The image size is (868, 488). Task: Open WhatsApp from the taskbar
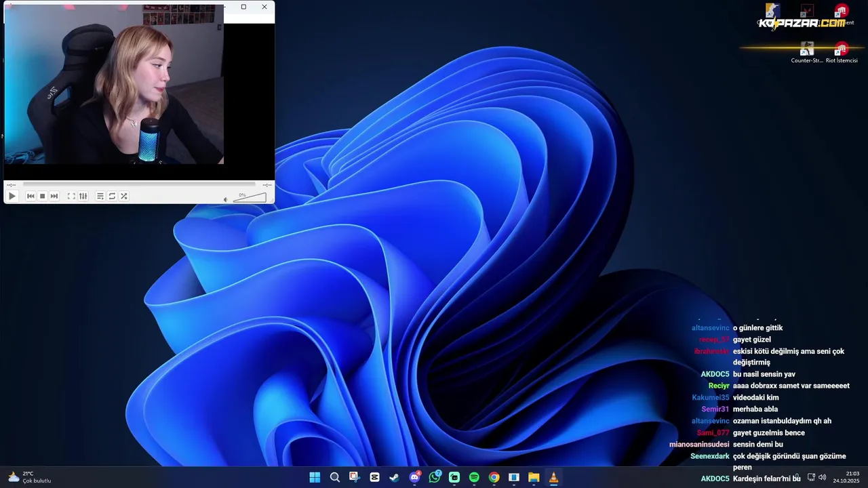click(x=435, y=477)
